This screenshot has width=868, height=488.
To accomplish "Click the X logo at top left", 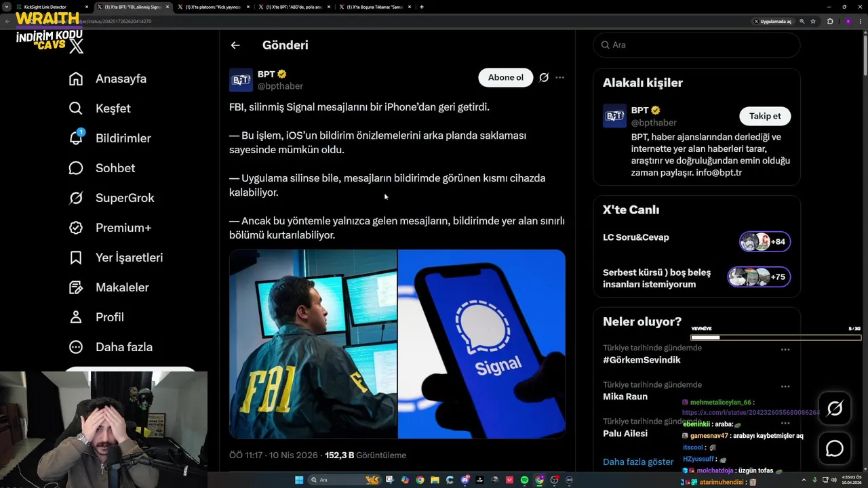I will pos(77,46).
